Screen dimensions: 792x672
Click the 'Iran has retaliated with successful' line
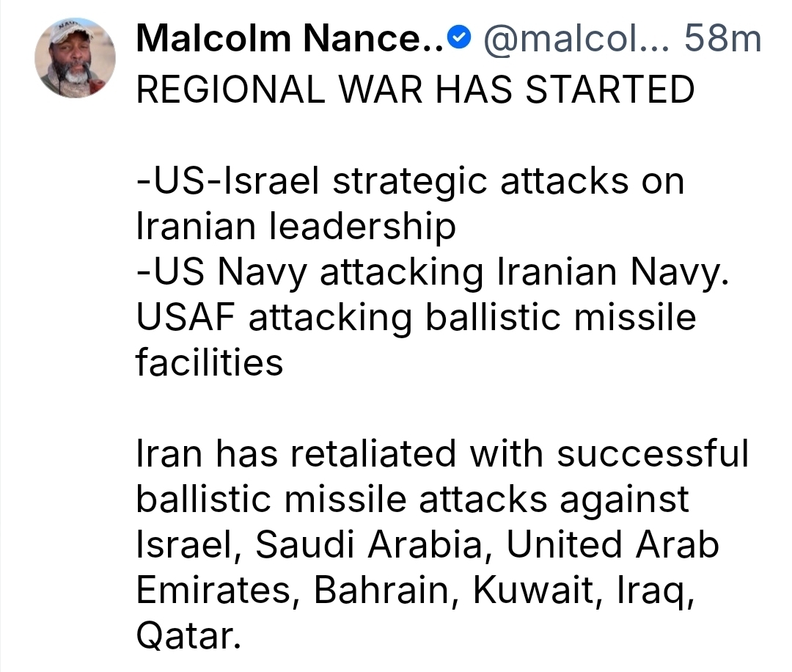click(x=442, y=454)
